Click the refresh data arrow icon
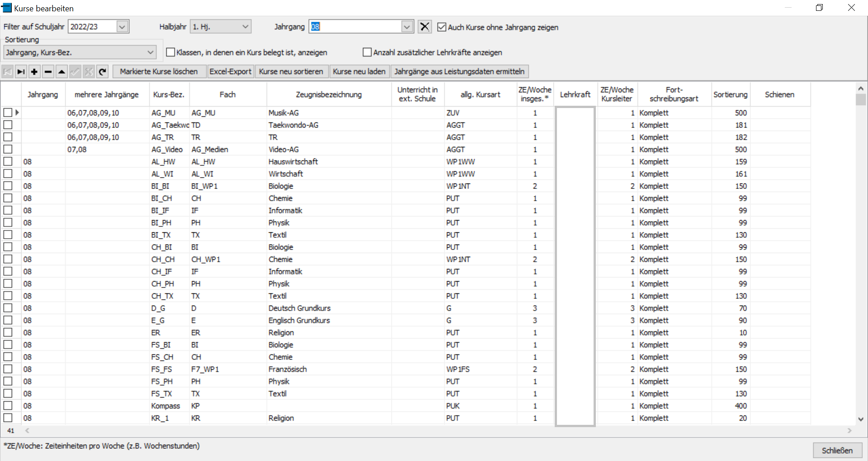The height and width of the screenshot is (461, 868). pos(103,71)
